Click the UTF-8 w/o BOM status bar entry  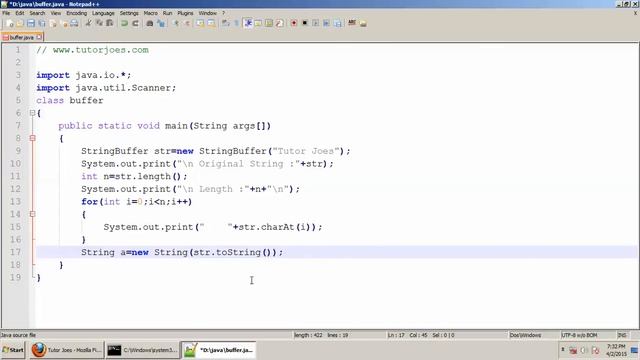[579, 335]
